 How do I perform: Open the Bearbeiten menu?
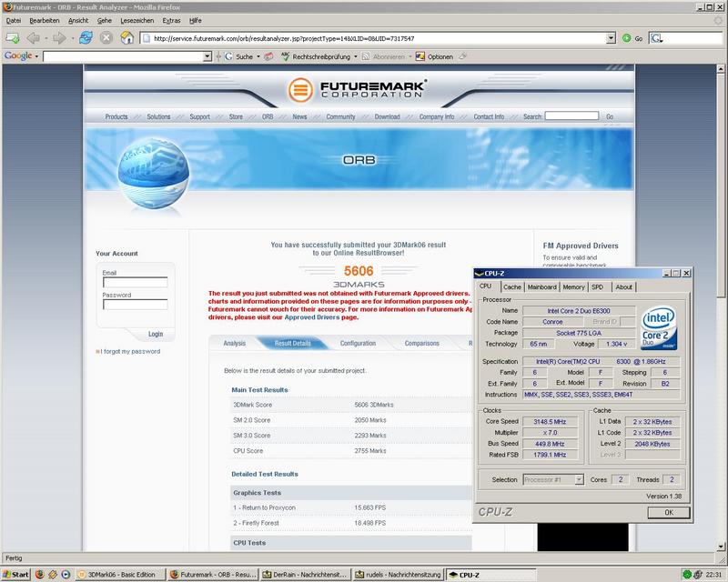point(45,20)
